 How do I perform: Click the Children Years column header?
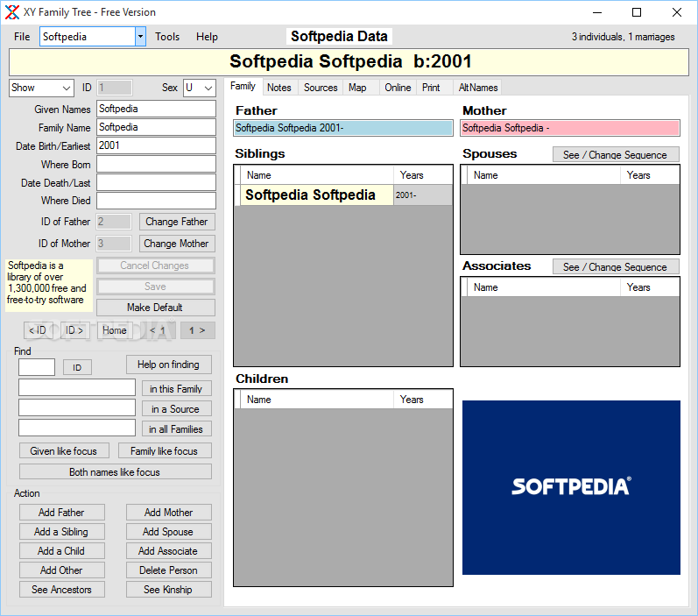point(423,400)
